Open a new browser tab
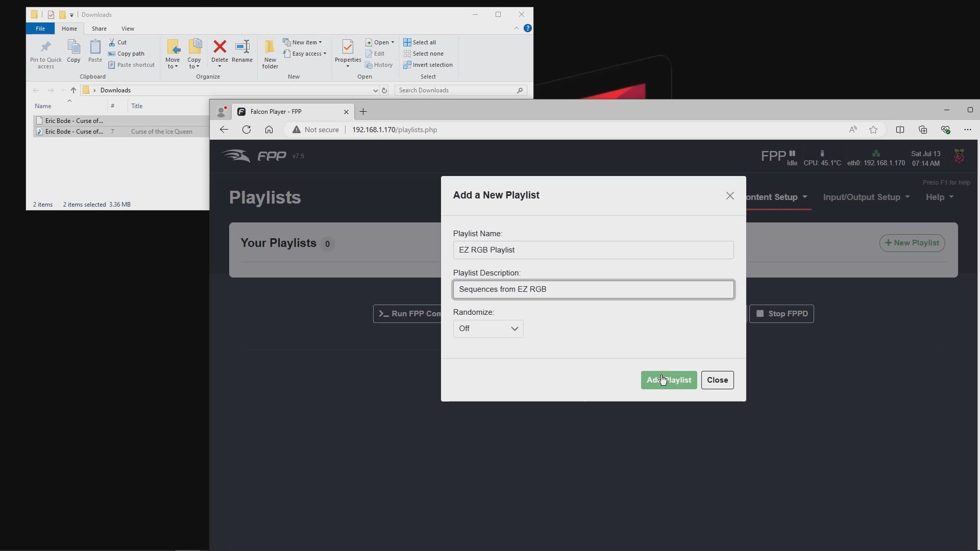 (363, 112)
